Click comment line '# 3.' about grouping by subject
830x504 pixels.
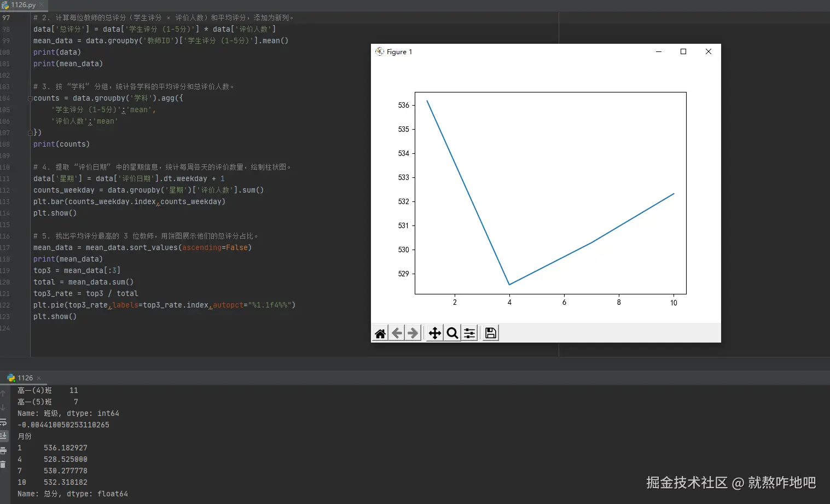(134, 87)
